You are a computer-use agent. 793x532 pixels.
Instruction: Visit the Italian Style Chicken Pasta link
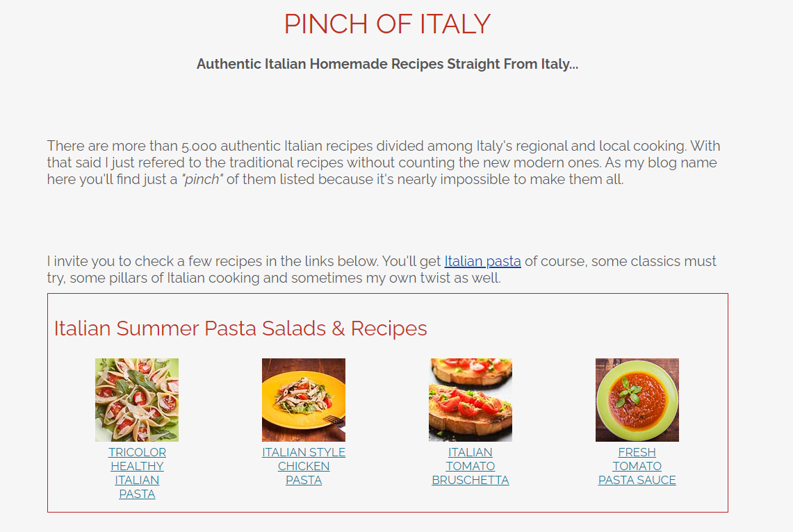304,466
